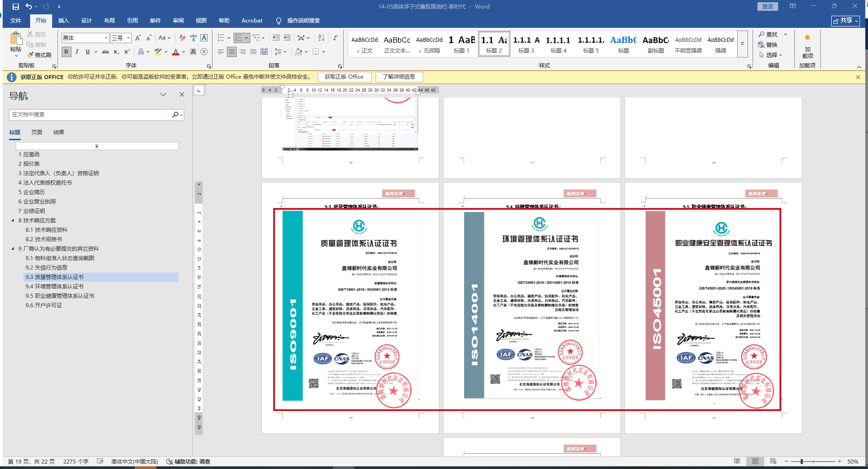Switch to Web Layout view in the status bar
Viewport: 868px width, 469px height.
click(773, 461)
